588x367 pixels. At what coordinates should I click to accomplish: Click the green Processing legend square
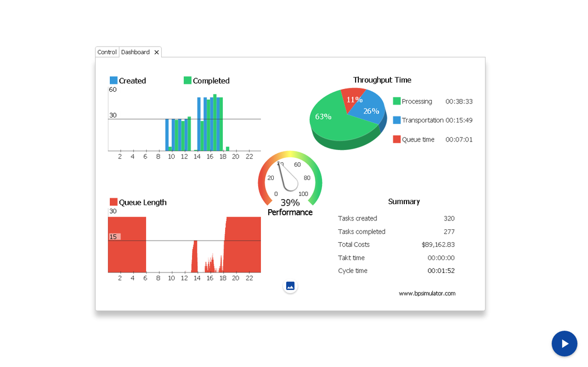pyautogui.click(x=396, y=101)
